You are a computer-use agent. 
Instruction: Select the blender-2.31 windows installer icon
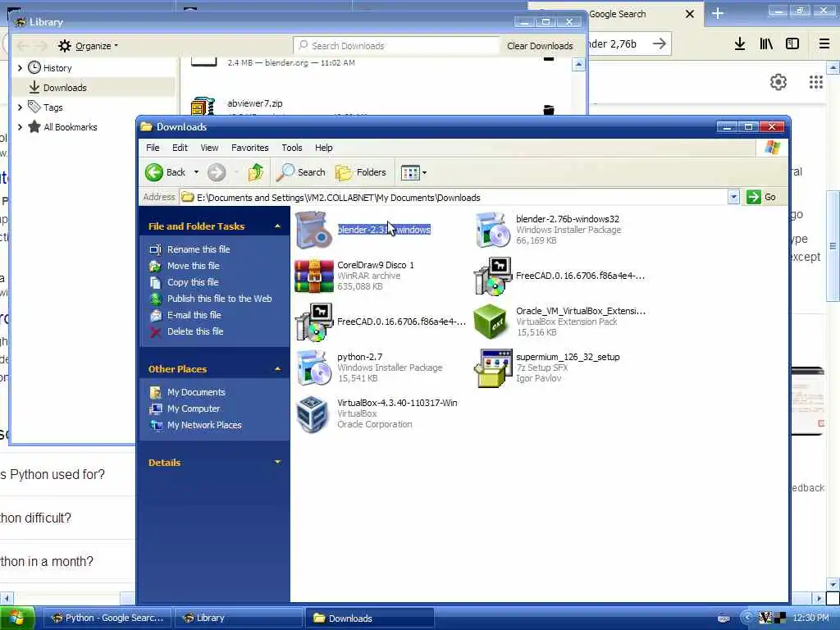(x=314, y=230)
